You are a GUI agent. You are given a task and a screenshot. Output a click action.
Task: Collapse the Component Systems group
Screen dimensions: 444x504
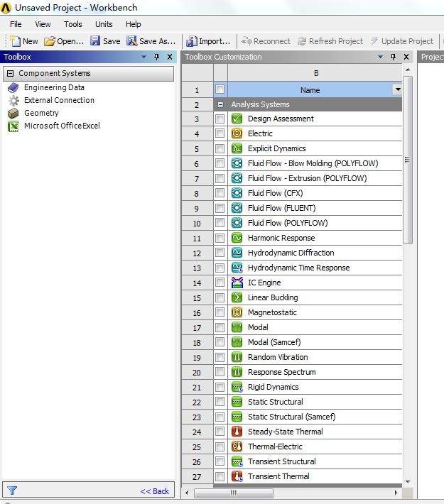[x=10, y=73]
